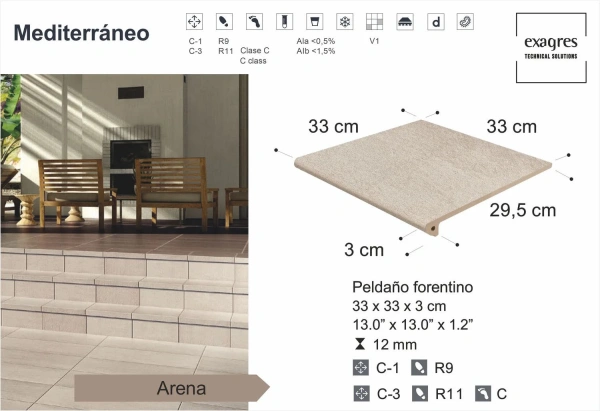Viewport: 600px width, 411px height.
Task: Click the 29,5 cm dimension label
Action: pyautogui.click(x=521, y=210)
